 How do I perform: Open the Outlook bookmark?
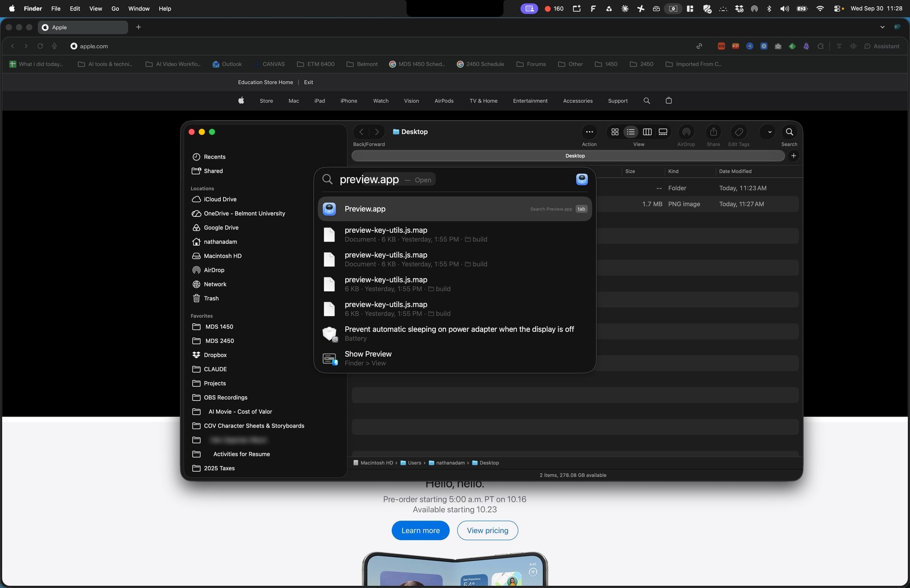[227, 64]
